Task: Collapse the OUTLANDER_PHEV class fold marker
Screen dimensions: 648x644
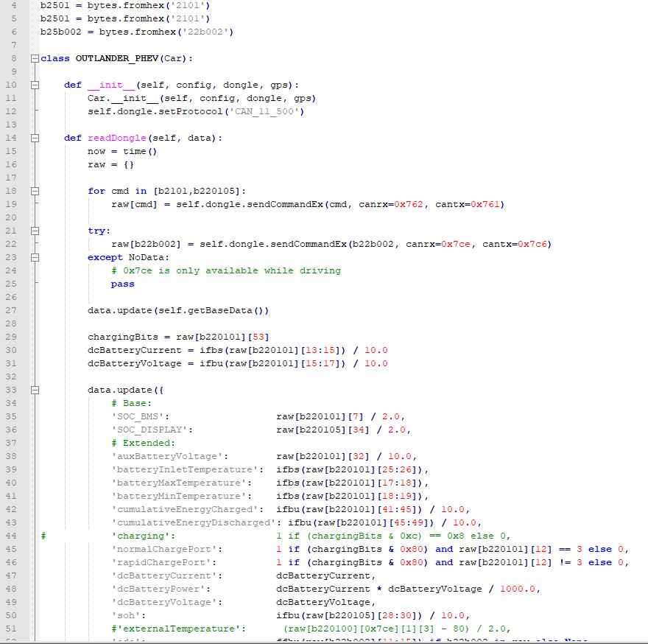Action: click(35, 58)
